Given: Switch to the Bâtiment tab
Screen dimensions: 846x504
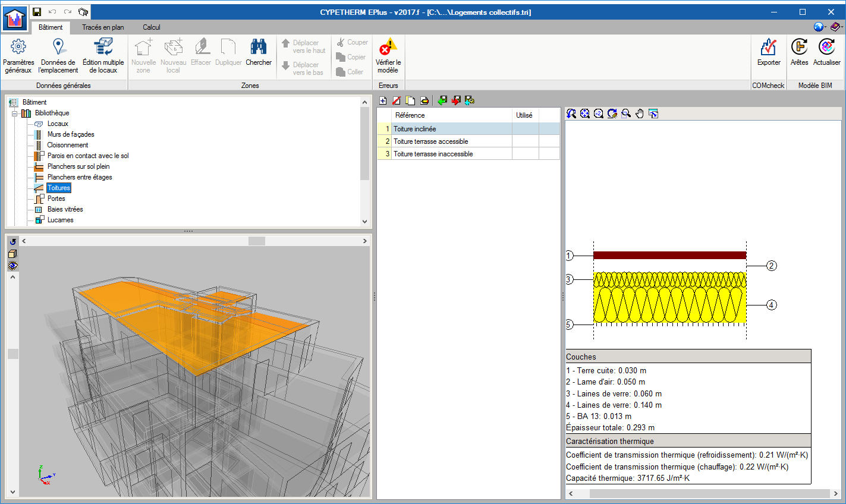Looking at the screenshot, I should (x=51, y=27).
